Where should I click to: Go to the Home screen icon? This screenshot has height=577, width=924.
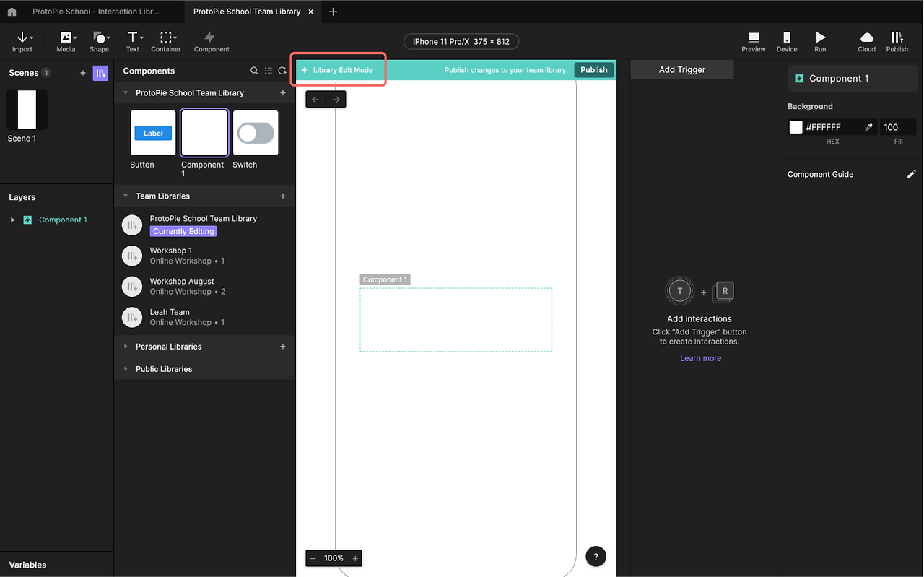(12, 12)
